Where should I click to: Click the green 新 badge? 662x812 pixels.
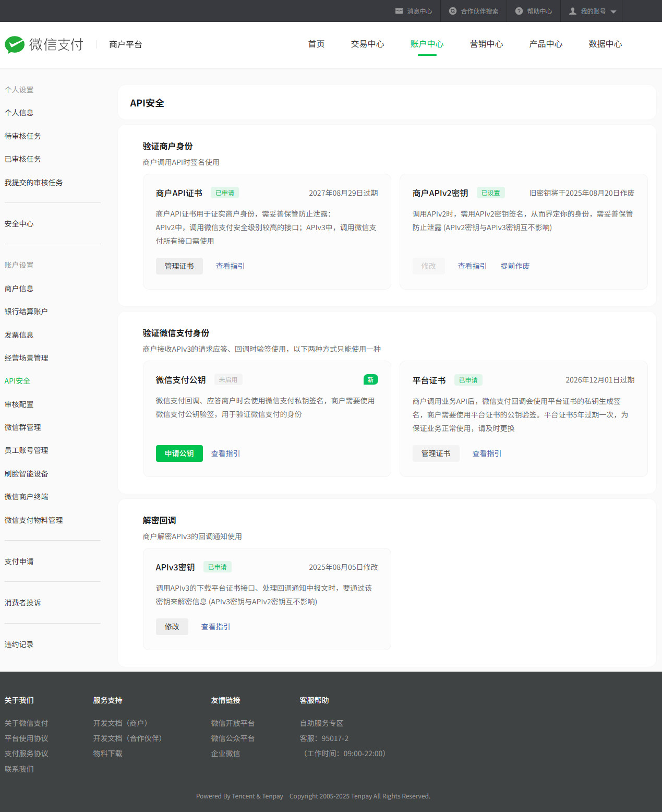[x=371, y=379]
